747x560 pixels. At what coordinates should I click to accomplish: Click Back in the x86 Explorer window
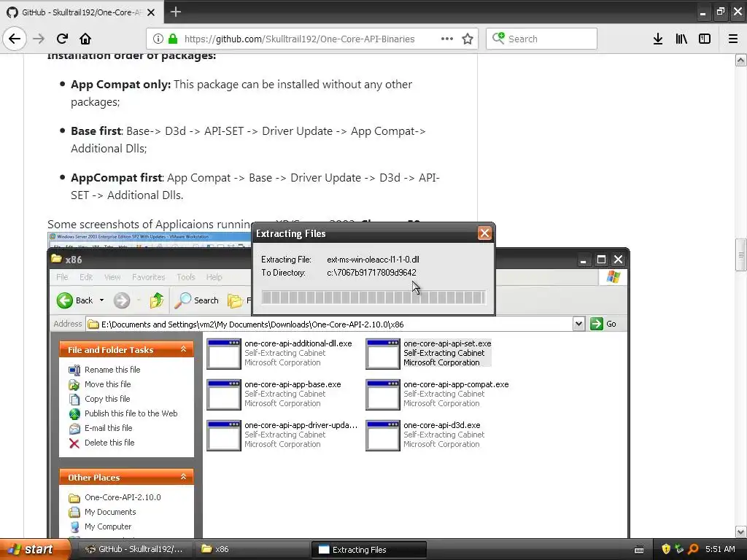[75, 300]
